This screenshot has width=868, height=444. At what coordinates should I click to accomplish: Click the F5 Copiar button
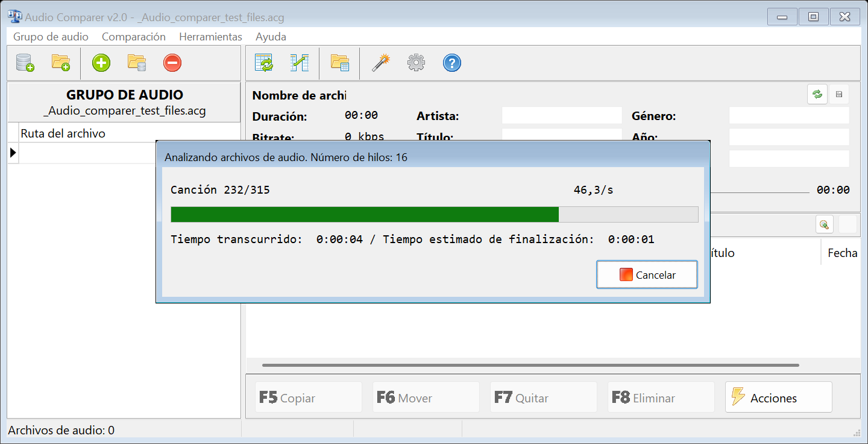[x=309, y=398]
